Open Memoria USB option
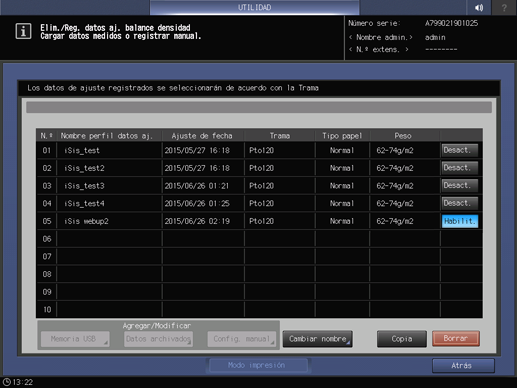The image size is (517, 388). (75, 339)
